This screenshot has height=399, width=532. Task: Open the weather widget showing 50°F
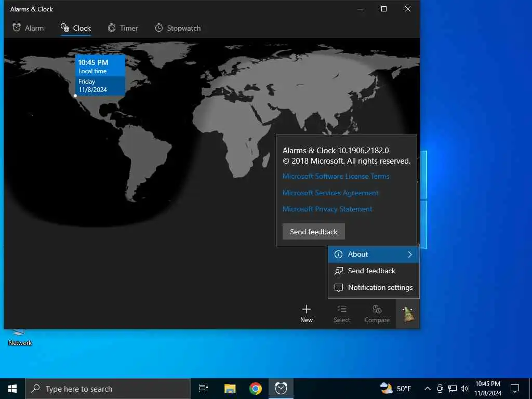(395, 389)
